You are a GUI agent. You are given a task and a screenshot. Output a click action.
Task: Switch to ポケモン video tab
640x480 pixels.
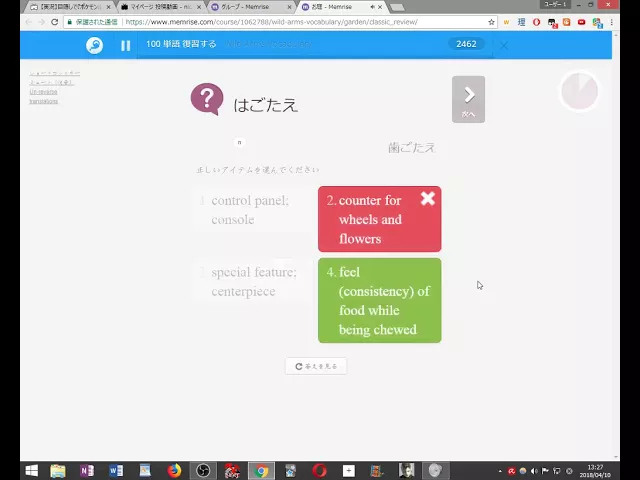point(70,7)
